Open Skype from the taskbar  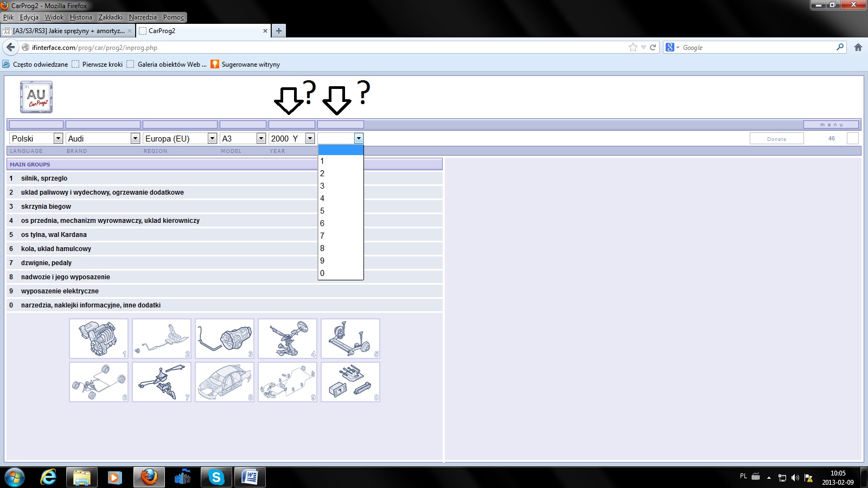[216, 477]
